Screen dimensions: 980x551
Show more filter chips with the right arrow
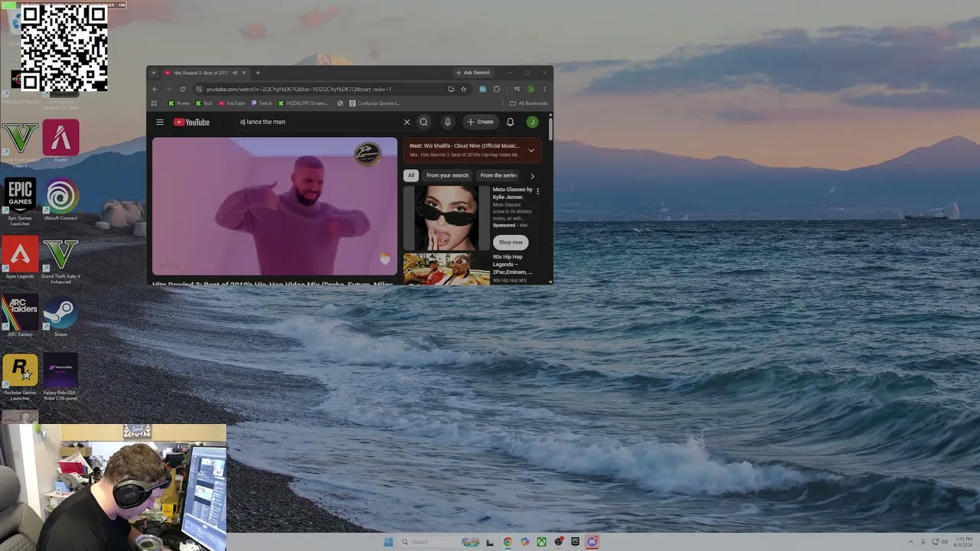click(x=532, y=176)
